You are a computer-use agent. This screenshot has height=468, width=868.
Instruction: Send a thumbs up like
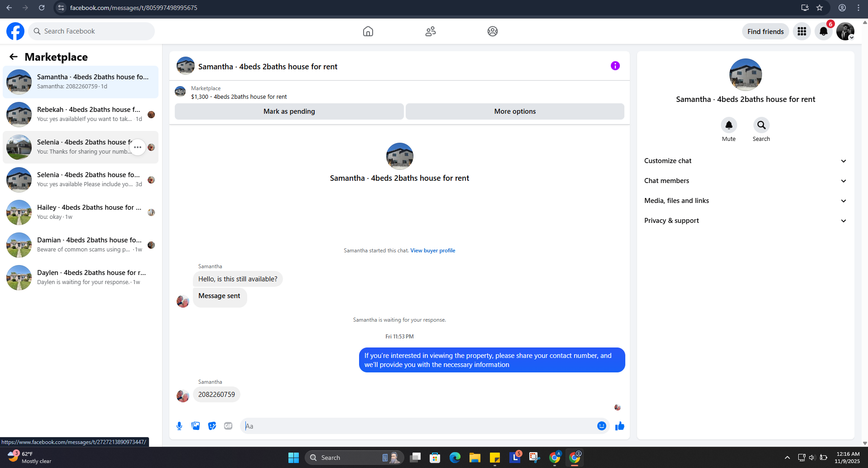coord(620,426)
